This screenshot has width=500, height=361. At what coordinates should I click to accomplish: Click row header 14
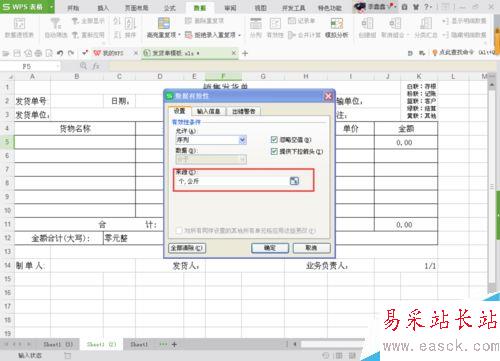[x=7, y=265]
